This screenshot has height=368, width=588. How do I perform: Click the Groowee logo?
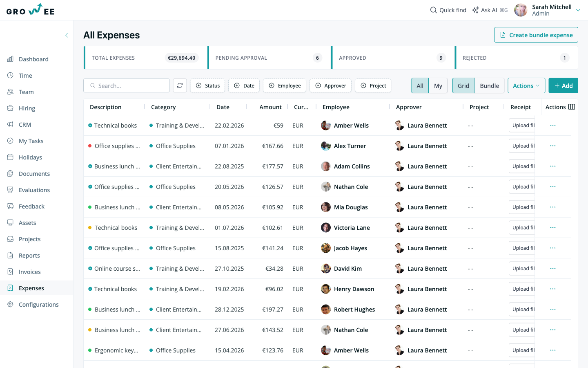tap(31, 10)
